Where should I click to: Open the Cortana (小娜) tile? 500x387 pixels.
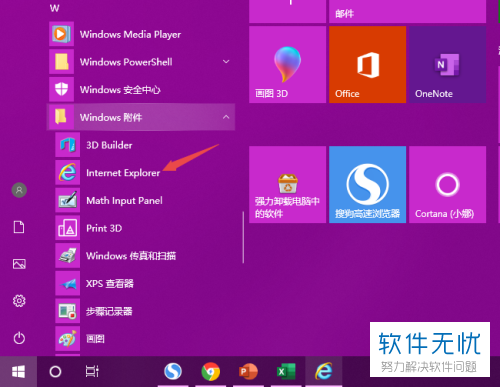pyautogui.click(x=447, y=184)
